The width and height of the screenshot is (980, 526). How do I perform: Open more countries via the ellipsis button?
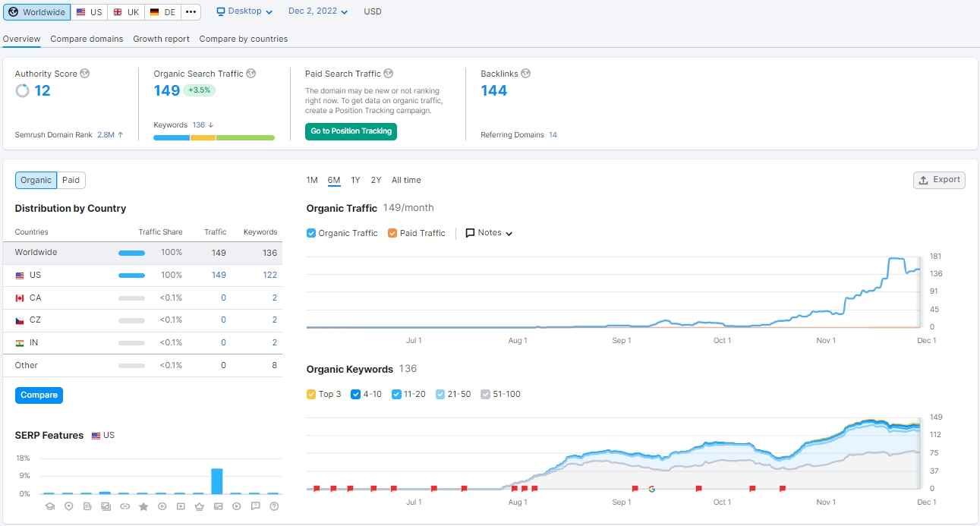(191, 12)
